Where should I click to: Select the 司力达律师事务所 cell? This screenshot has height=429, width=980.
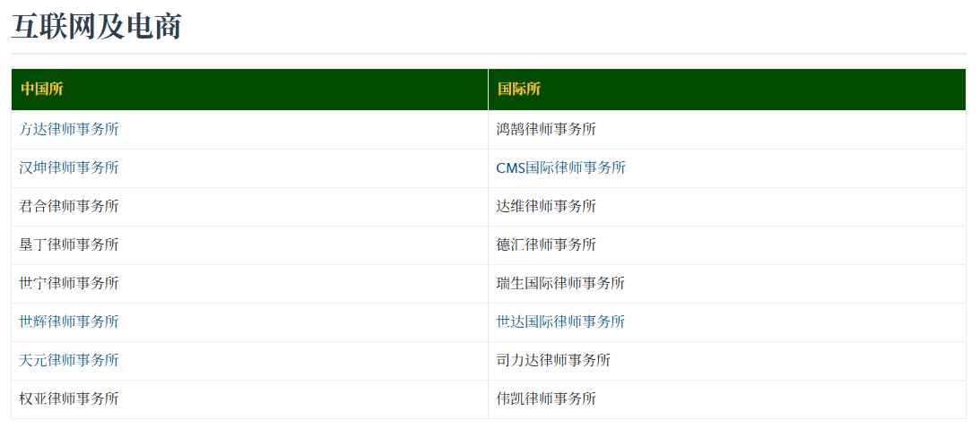727,361
